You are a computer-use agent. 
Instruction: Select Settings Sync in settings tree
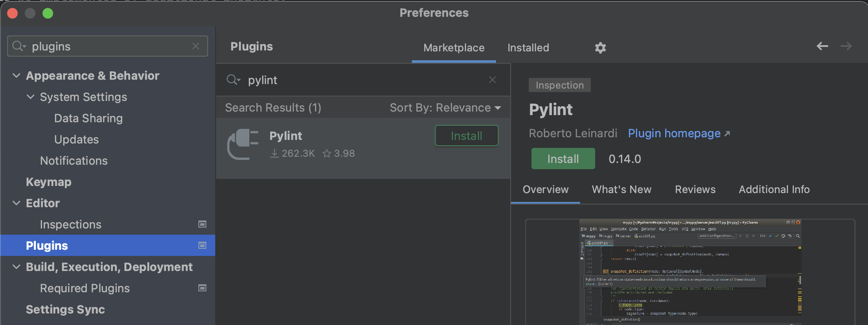[66, 310]
